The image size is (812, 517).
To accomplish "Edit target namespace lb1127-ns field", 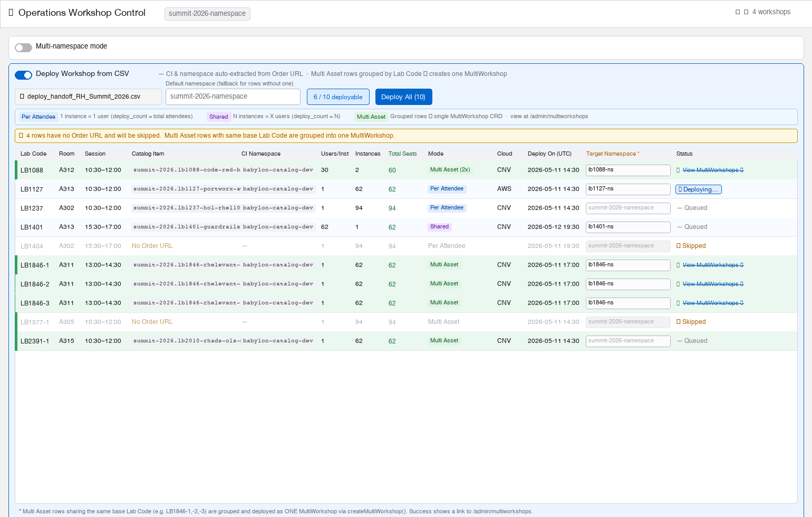I will tap(628, 189).
